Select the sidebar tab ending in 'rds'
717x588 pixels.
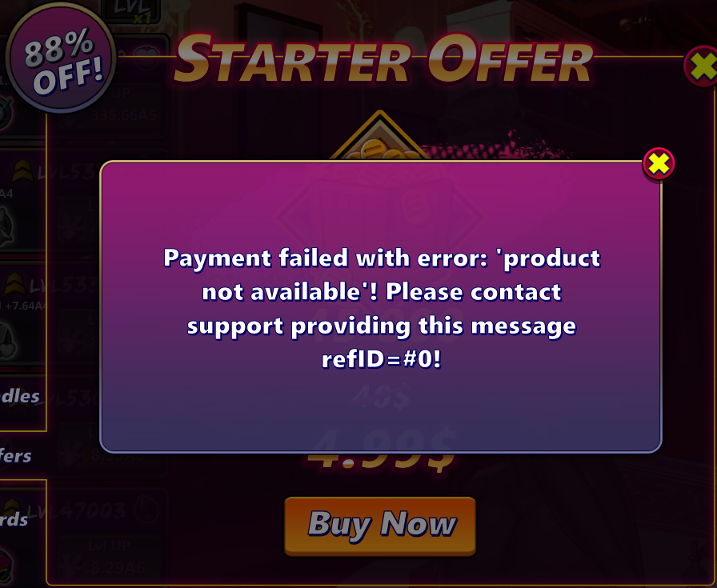coord(14,520)
